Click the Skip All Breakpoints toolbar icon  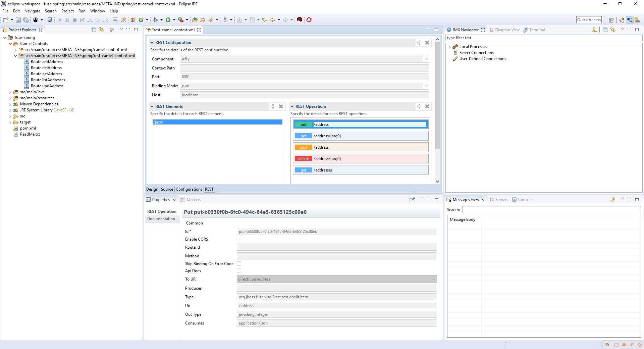pyautogui.click(x=82, y=19)
